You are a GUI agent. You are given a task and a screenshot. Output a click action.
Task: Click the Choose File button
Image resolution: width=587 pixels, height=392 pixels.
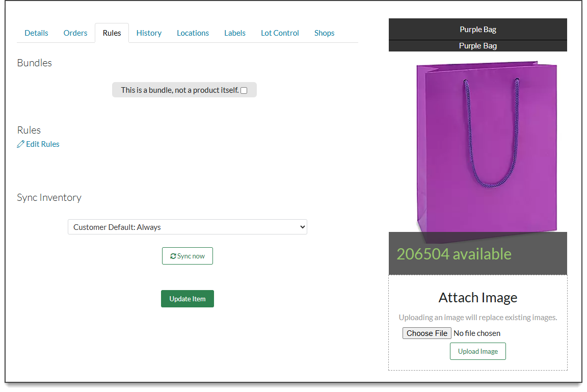(426, 333)
